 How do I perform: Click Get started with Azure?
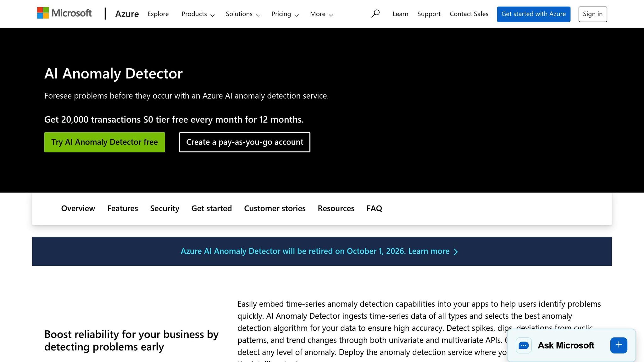tap(533, 14)
